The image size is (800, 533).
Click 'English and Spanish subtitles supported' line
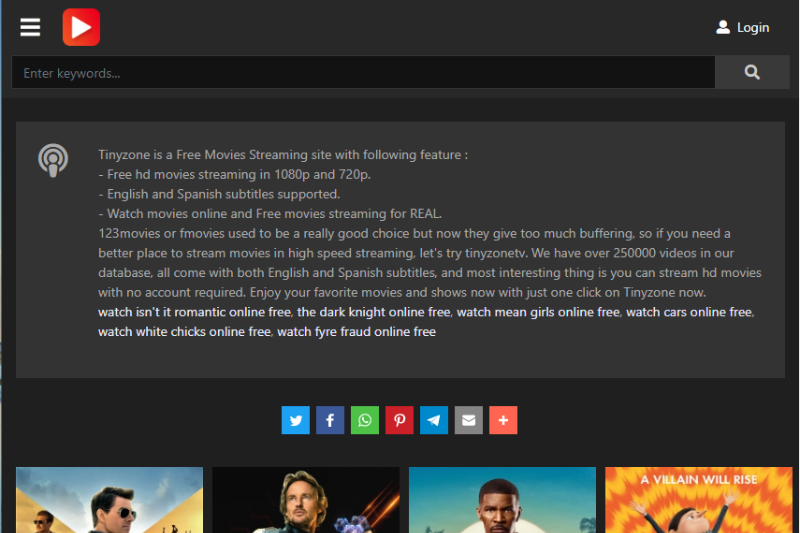click(x=219, y=194)
